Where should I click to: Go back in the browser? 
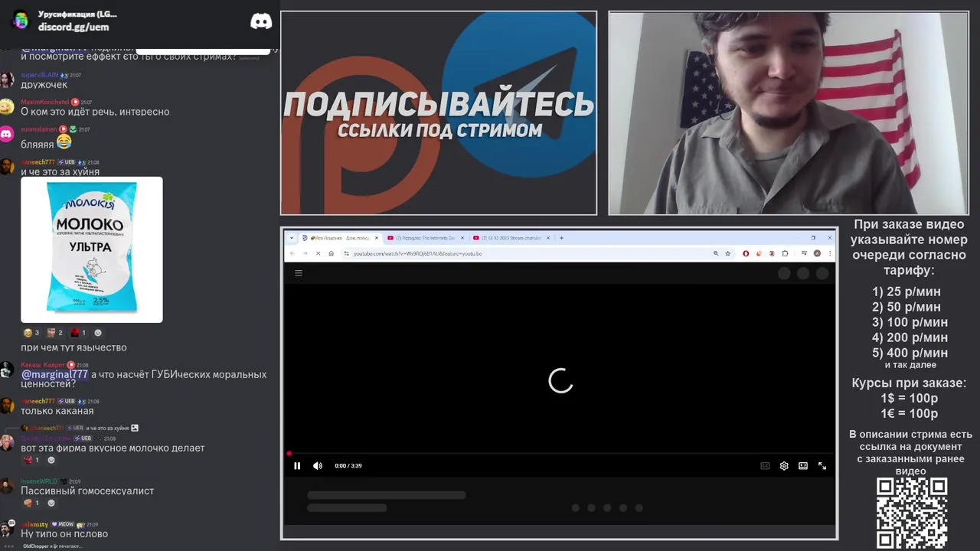click(292, 253)
